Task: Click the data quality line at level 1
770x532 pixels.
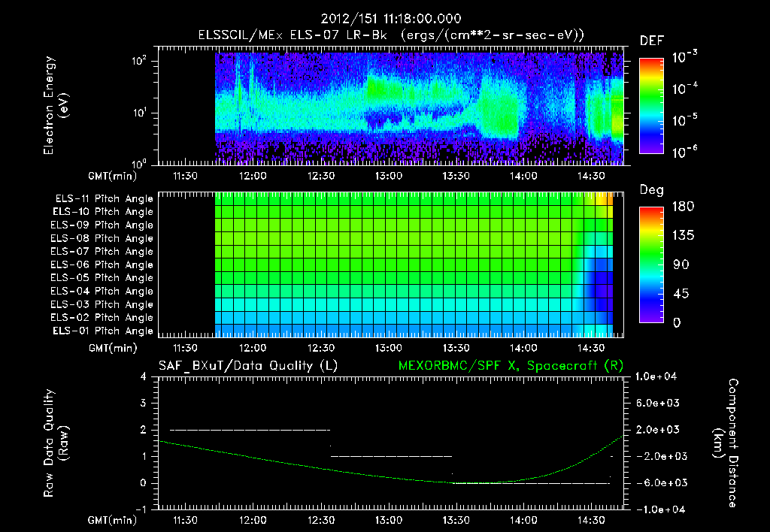Action: coord(391,456)
